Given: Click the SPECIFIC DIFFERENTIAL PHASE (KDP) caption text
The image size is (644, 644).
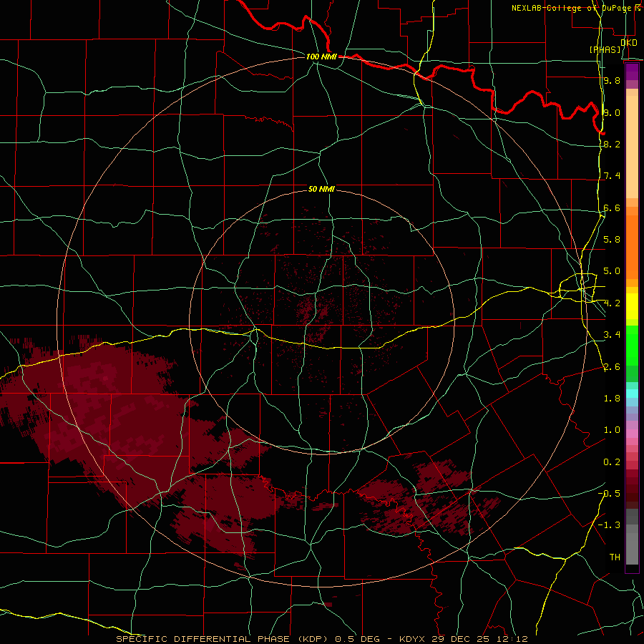Looking at the screenshot, I should pos(224,639).
